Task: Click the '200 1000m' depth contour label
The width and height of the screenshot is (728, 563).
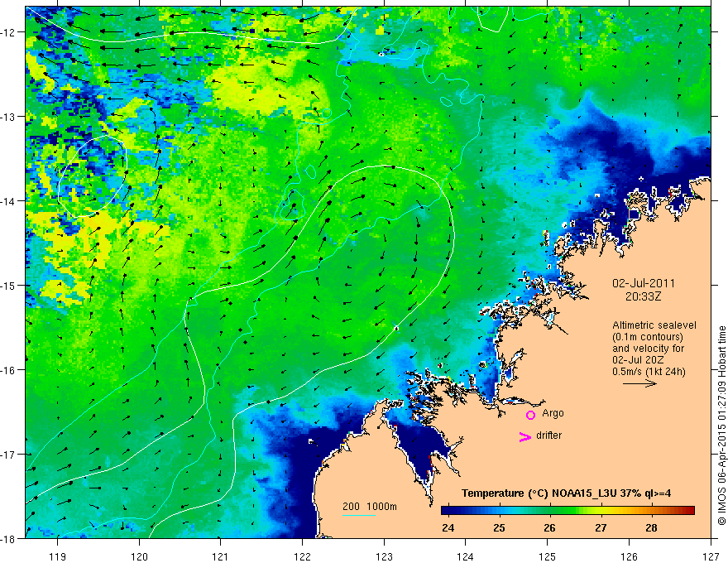Action: [x=370, y=507]
